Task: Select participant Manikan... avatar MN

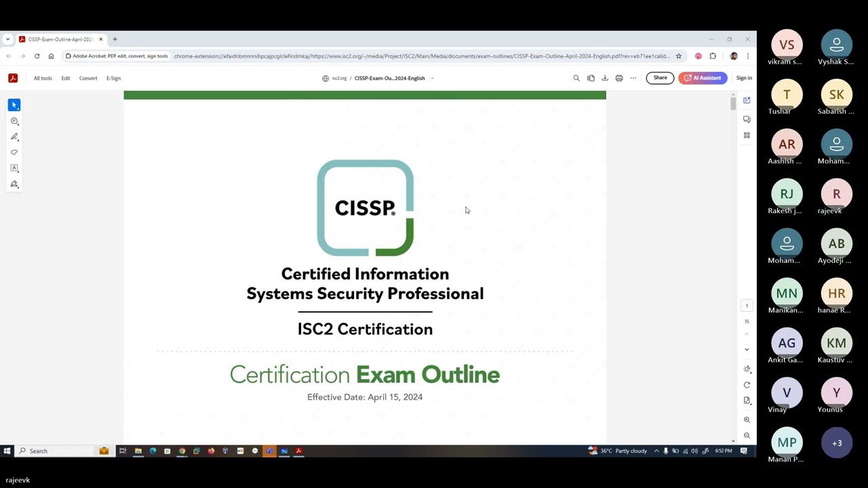Action: point(787,293)
